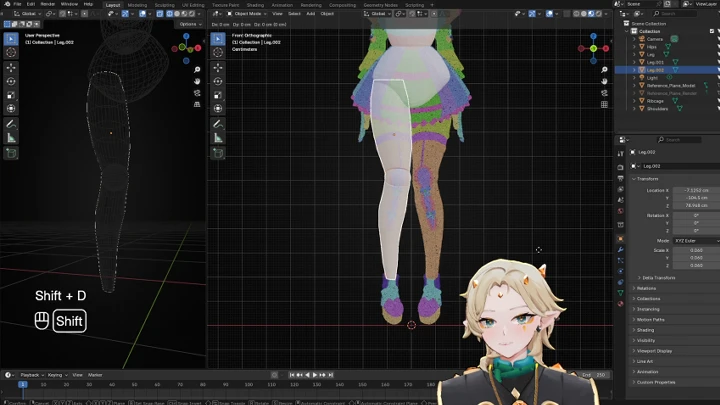Viewport: 720px width, 405px height.
Task: Select the Rotate tool in front orthographic viewport
Action: coord(218,81)
